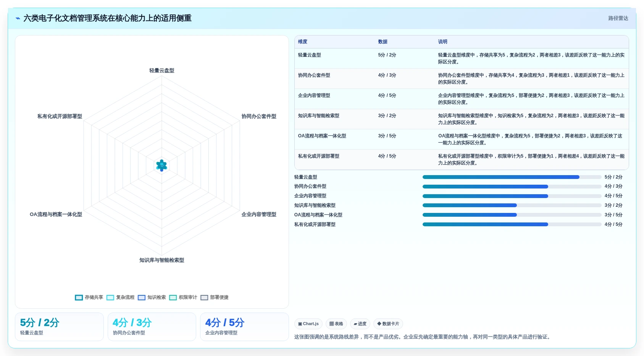
Task: Click the 私有化或开源部署型 description text in table
Action: point(531,159)
